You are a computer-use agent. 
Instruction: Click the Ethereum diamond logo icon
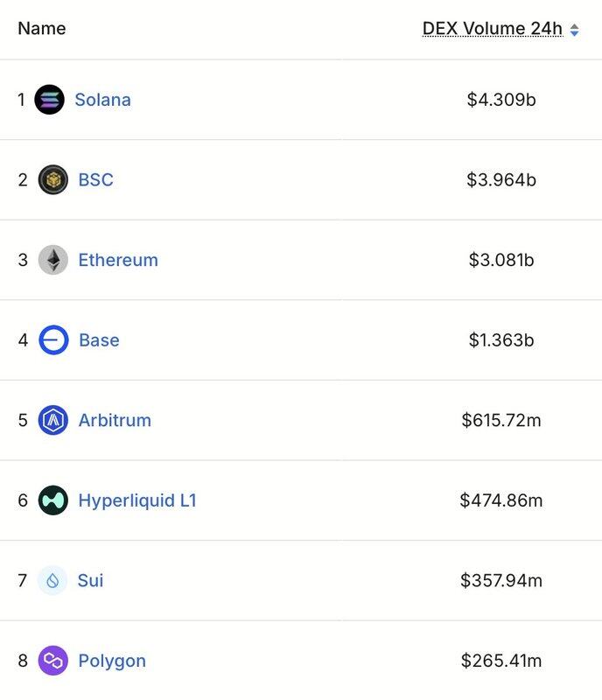[x=53, y=260]
